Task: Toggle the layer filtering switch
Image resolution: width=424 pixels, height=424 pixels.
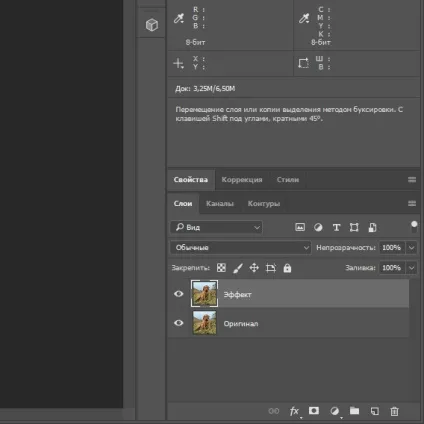Action: pos(414,226)
